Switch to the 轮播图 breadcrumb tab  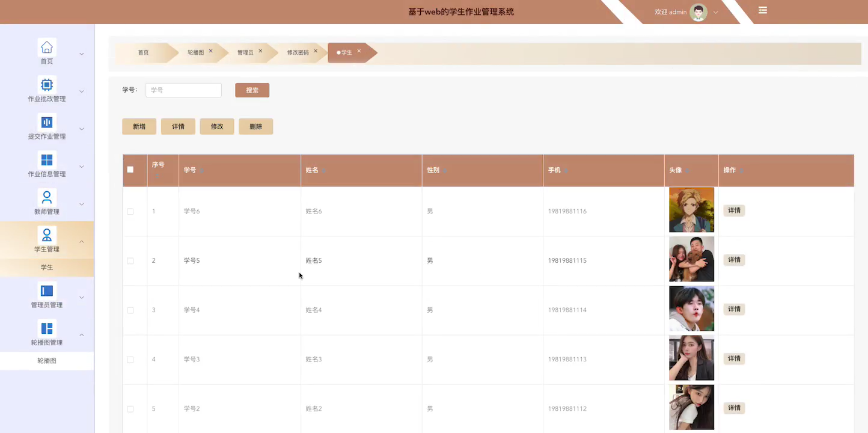[197, 52]
